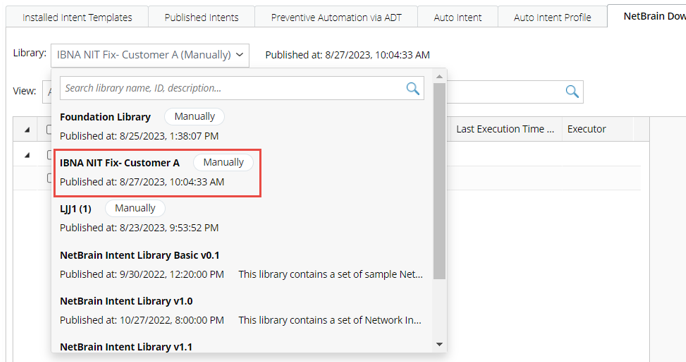Screen dimensions: 686x362
Task: Choose NetBrain Intent Library Basic v0.1
Action: pos(242,264)
